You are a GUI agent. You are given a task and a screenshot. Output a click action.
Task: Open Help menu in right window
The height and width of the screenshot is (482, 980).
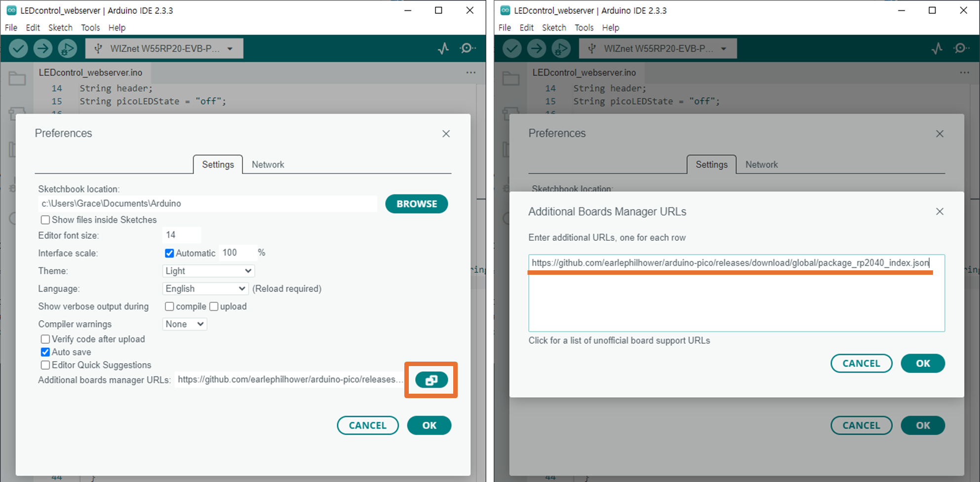[x=611, y=28]
